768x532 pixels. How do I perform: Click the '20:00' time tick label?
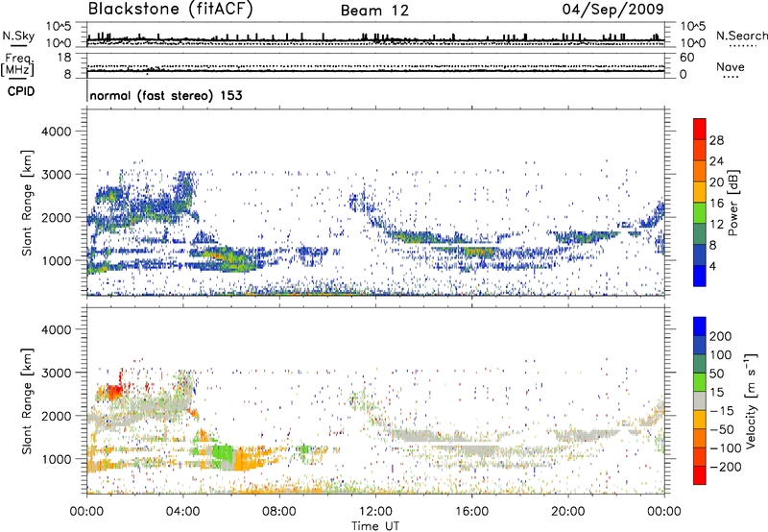pos(567,512)
